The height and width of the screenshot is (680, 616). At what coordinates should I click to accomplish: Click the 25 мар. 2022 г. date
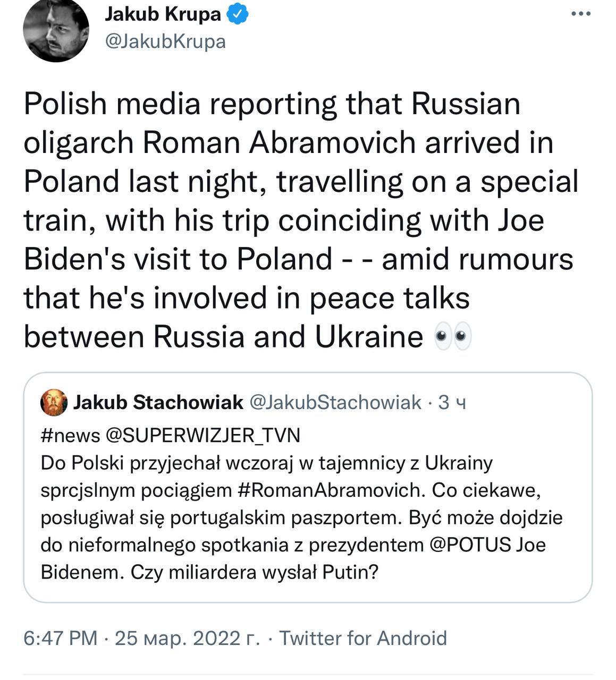click(187, 637)
